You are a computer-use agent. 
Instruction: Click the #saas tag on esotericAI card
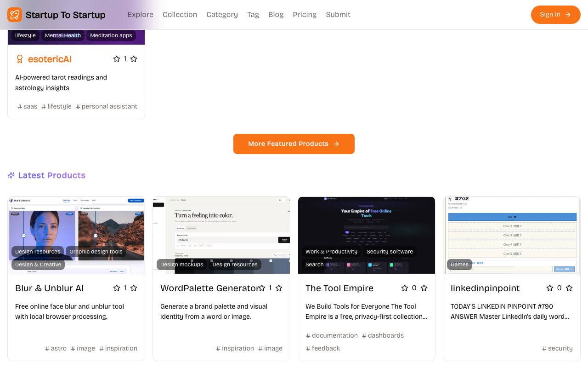point(28,106)
